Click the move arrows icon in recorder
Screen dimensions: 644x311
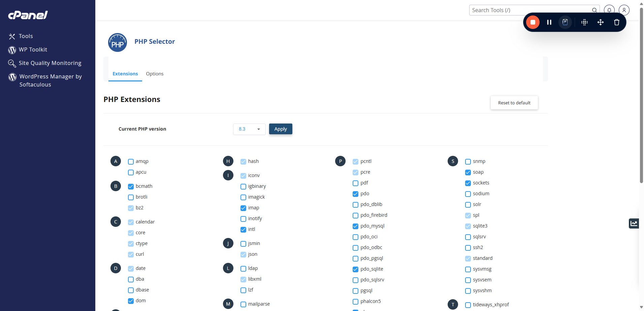pyautogui.click(x=601, y=22)
